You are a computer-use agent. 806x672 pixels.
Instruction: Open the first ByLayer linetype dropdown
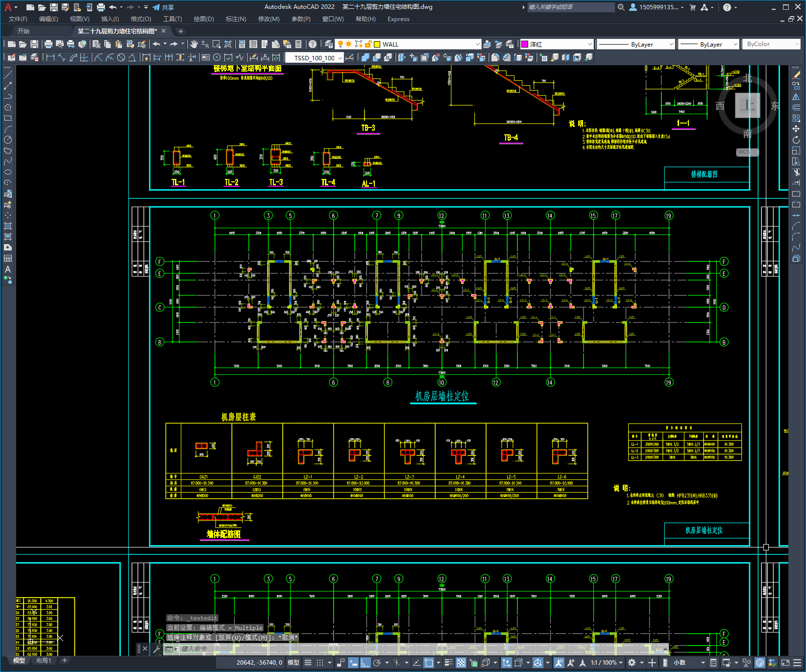click(x=671, y=44)
